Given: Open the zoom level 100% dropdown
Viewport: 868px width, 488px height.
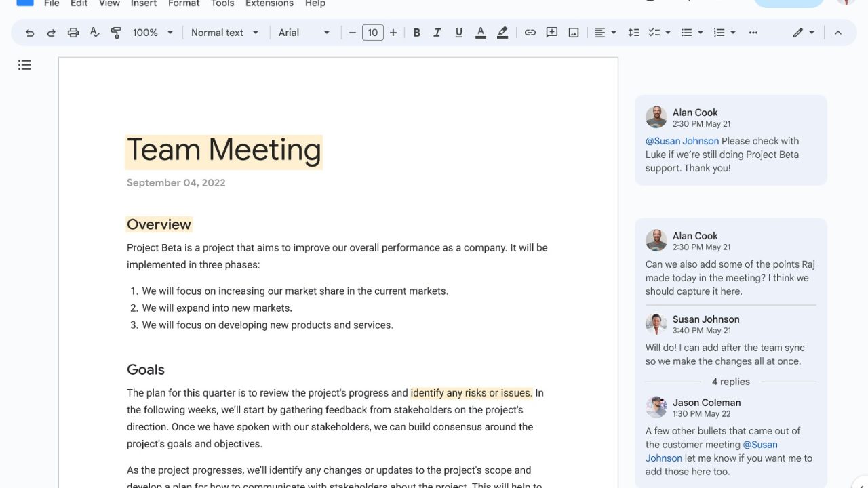Looking at the screenshot, I should [153, 33].
